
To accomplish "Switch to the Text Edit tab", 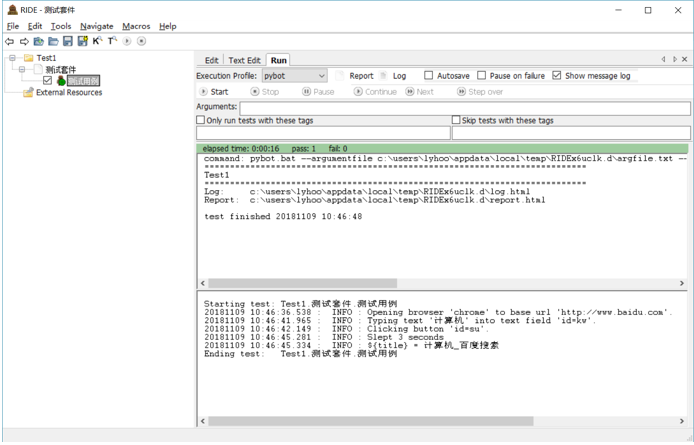I will coord(244,60).
